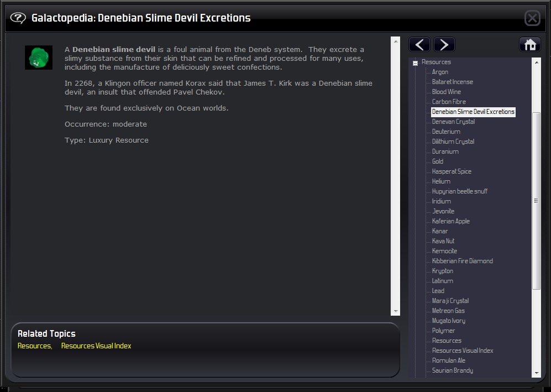Open the Resources child topic in tree
This screenshot has width=551, height=392.
click(447, 341)
